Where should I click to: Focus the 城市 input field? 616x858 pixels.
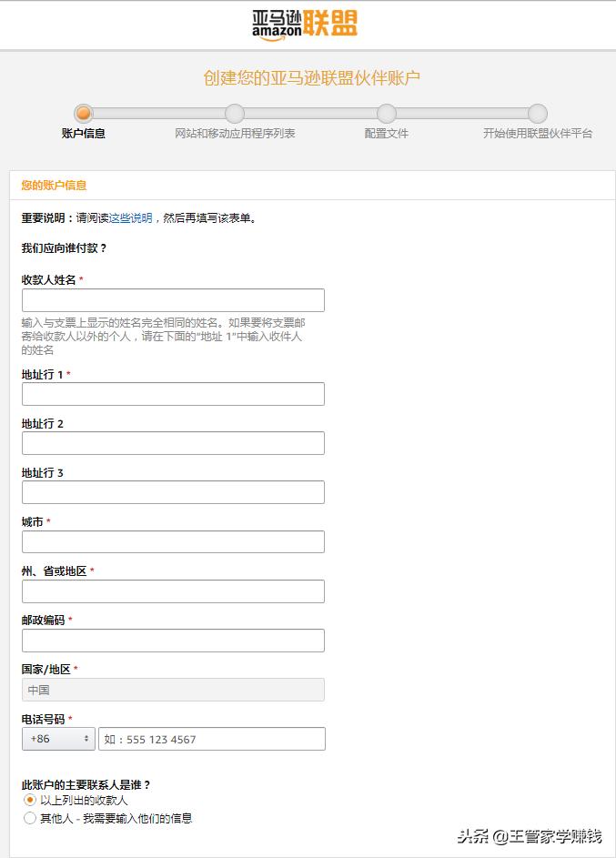(x=173, y=541)
